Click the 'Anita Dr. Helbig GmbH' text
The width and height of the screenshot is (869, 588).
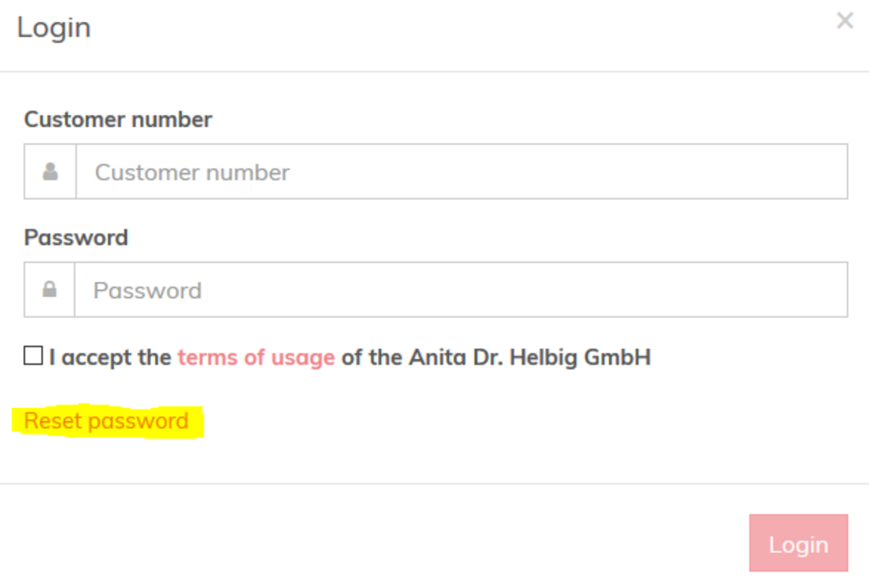(x=530, y=357)
